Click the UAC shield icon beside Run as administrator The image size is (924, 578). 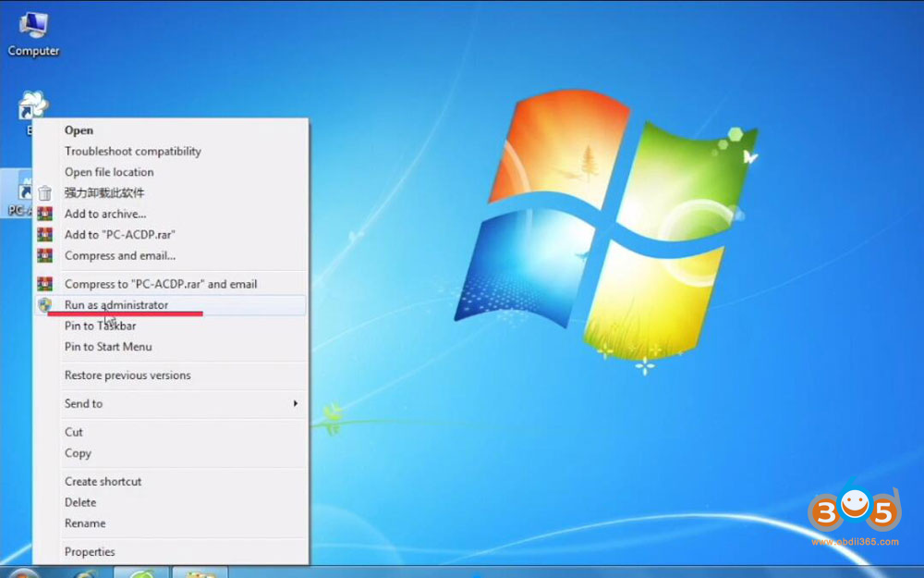(44, 305)
